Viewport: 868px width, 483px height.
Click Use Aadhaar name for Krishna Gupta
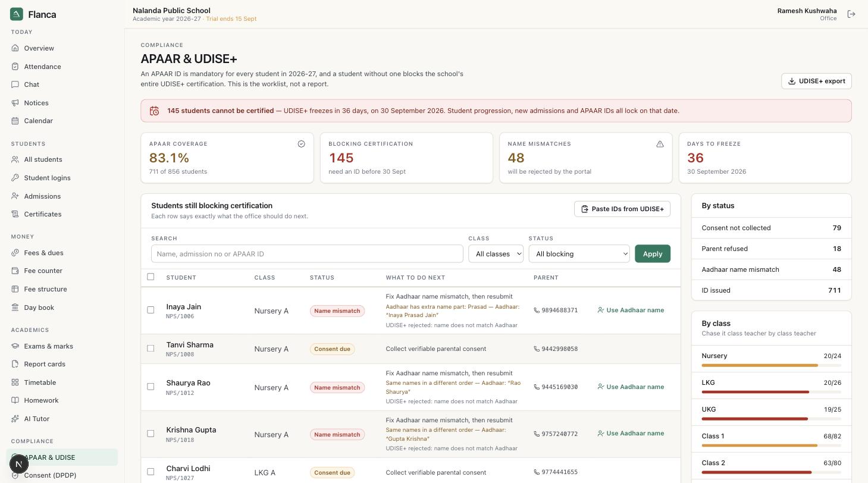tap(631, 433)
